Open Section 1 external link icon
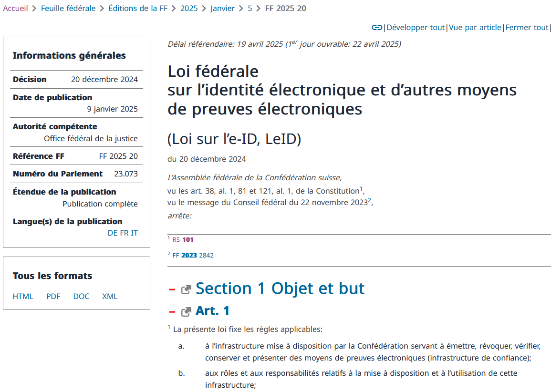The height and width of the screenshot is (392, 551). pyautogui.click(x=186, y=289)
